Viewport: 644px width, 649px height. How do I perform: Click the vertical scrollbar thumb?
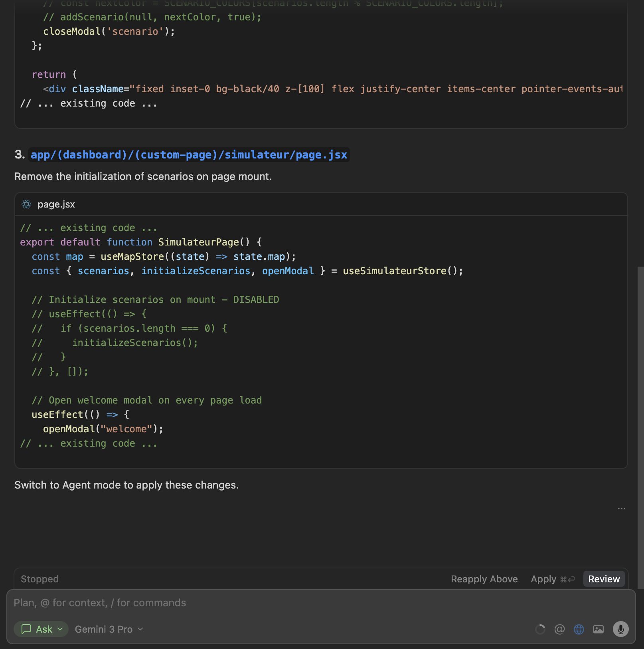(640, 427)
